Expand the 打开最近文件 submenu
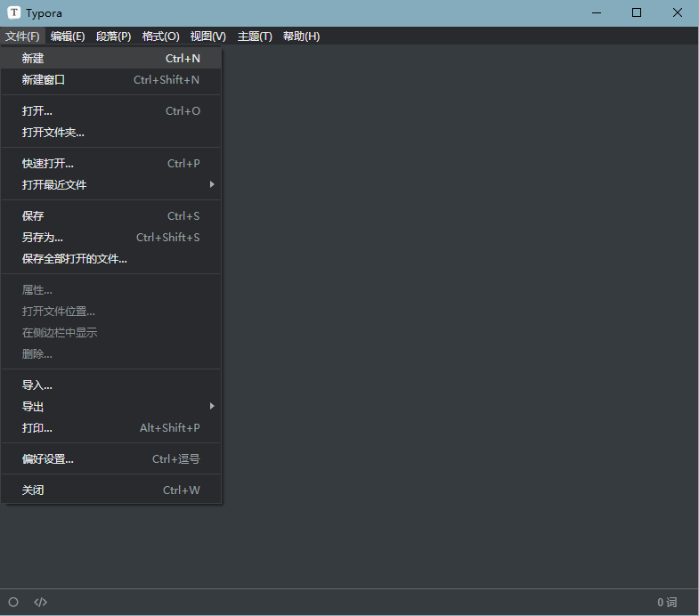The image size is (699, 616). [x=111, y=184]
